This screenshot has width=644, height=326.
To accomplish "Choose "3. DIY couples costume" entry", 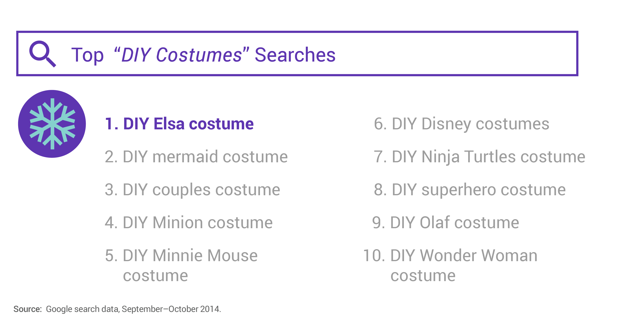I will 193,190.
